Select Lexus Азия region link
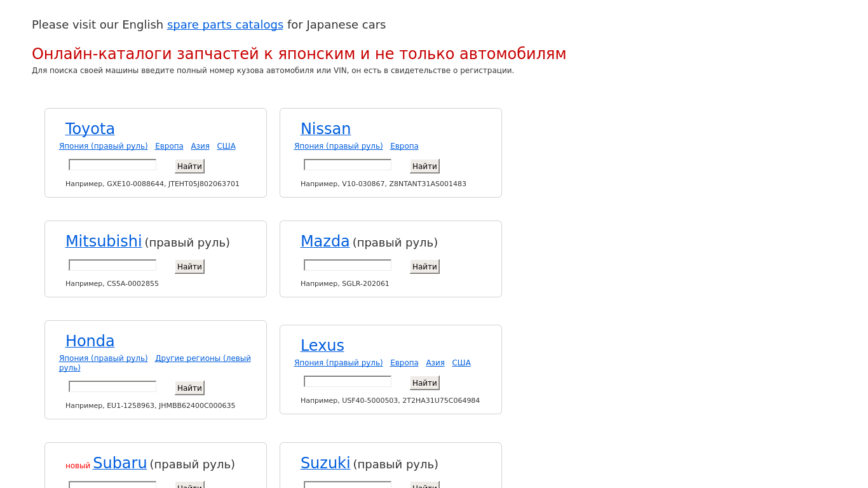 [435, 363]
